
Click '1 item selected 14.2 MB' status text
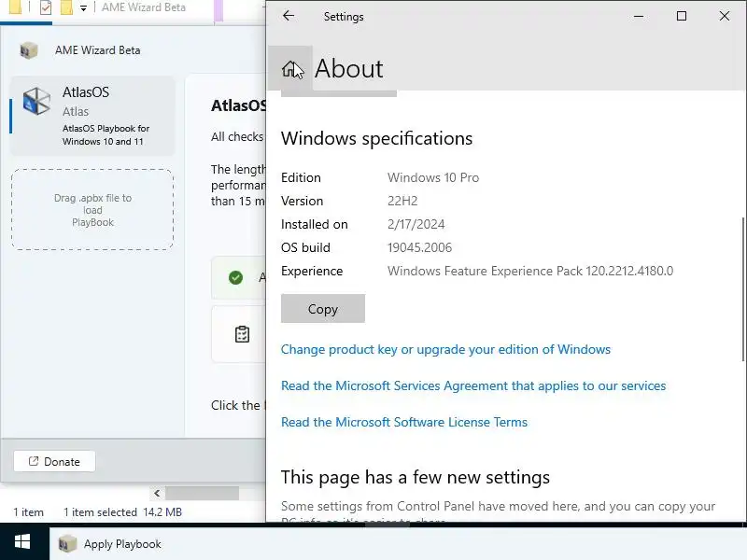tap(122, 512)
